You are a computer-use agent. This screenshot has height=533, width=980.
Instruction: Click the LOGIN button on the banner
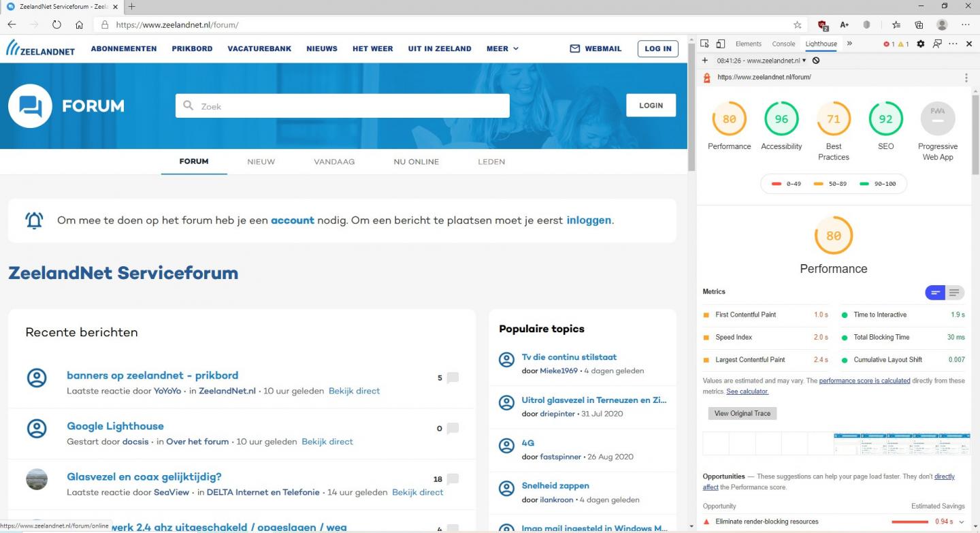tap(651, 106)
